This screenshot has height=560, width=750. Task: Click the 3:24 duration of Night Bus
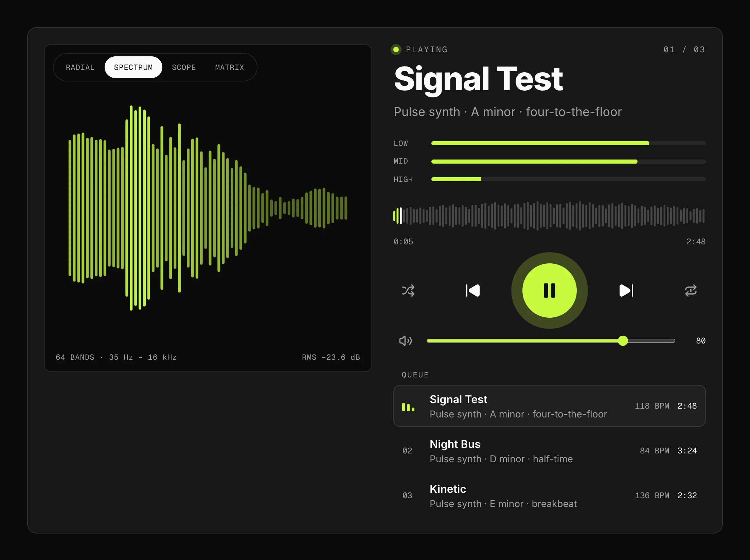coord(687,451)
